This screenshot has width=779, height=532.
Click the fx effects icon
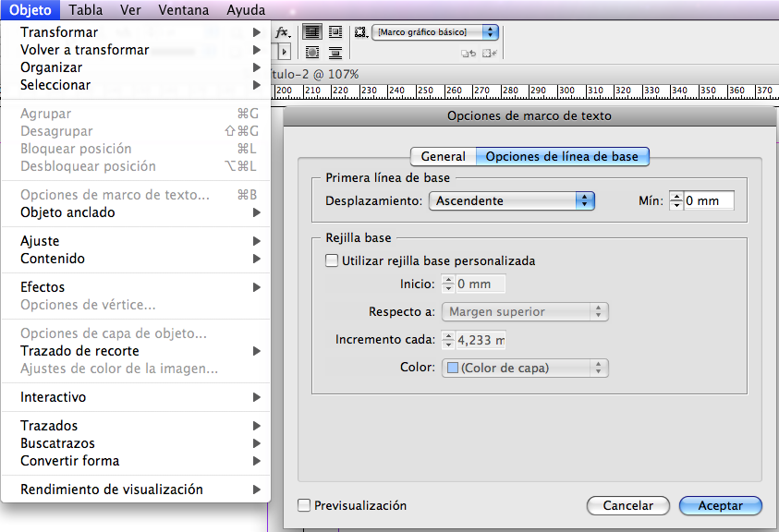tap(281, 31)
